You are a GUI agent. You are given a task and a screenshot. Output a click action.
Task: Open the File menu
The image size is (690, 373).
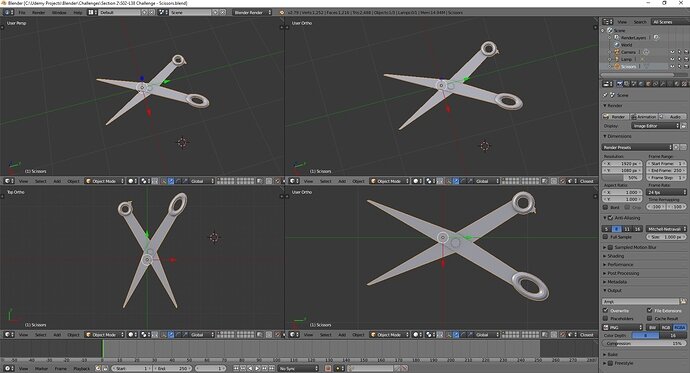coord(22,12)
